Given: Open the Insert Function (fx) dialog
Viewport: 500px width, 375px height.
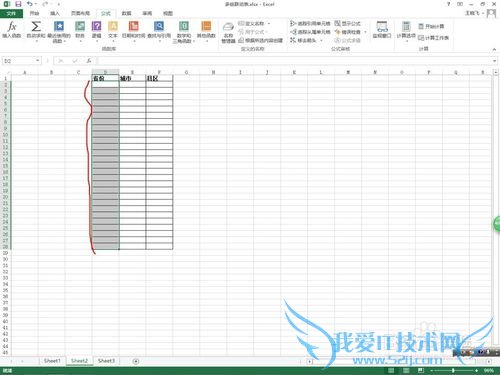Looking at the screenshot, I should tap(12, 29).
